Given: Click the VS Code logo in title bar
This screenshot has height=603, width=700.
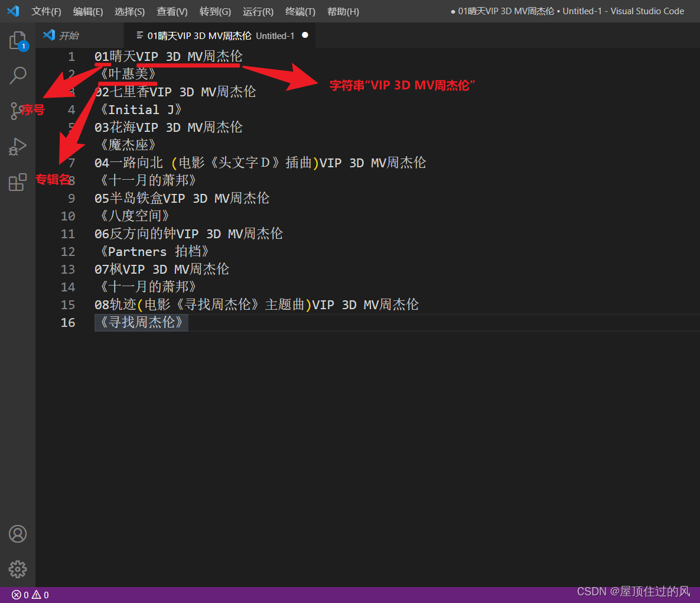Looking at the screenshot, I should point(13,11).
